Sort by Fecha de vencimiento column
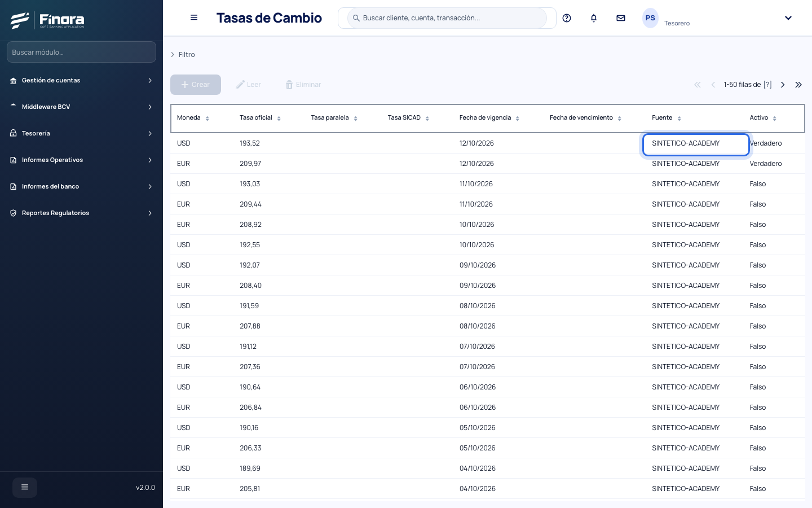812x508 pixels. tap(620, 119)
